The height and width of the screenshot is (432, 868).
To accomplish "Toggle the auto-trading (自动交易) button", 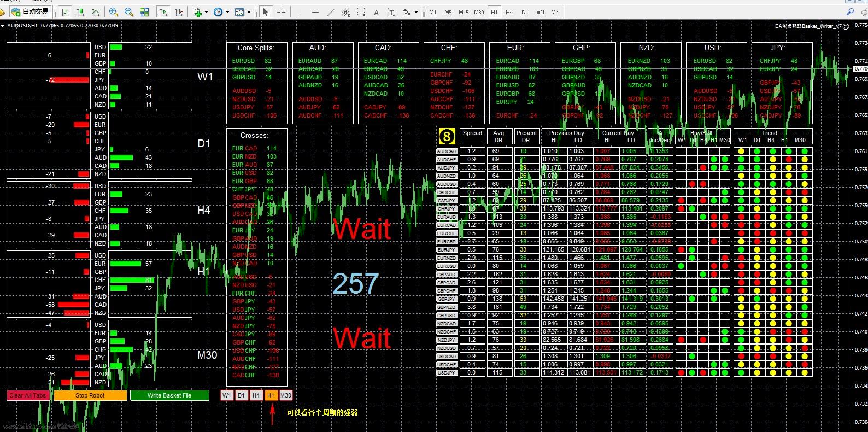I will click(30, 11).
